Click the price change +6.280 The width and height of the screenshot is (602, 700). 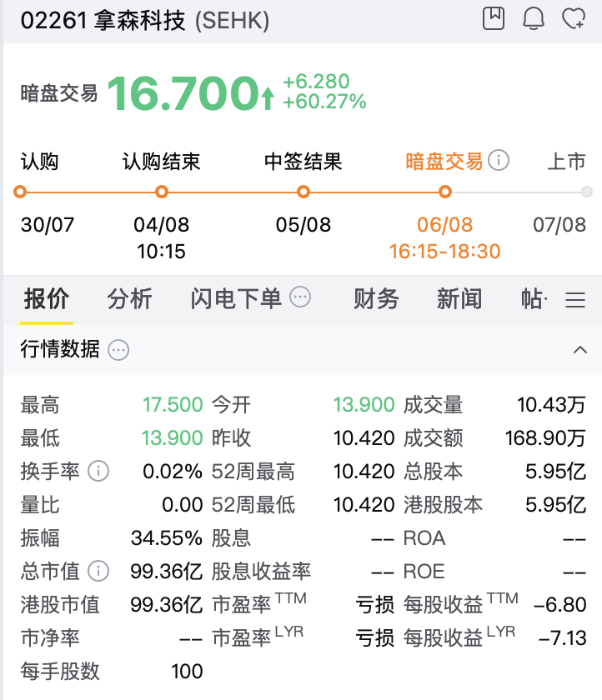point(316,82)
